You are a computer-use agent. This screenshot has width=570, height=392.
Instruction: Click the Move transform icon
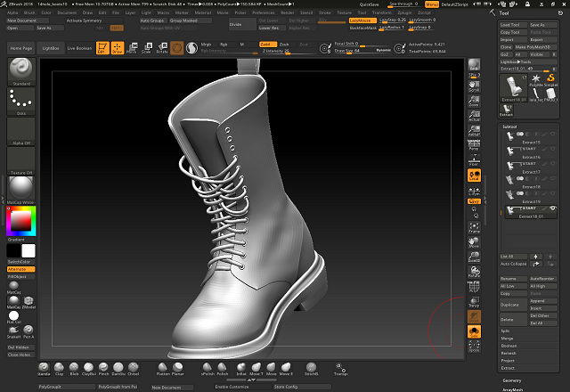(x=132, y=47)
